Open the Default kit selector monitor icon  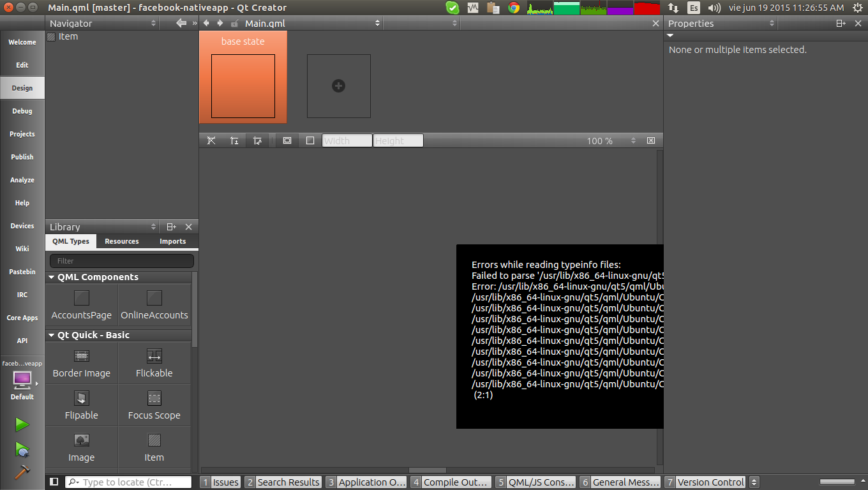point(22,380)
